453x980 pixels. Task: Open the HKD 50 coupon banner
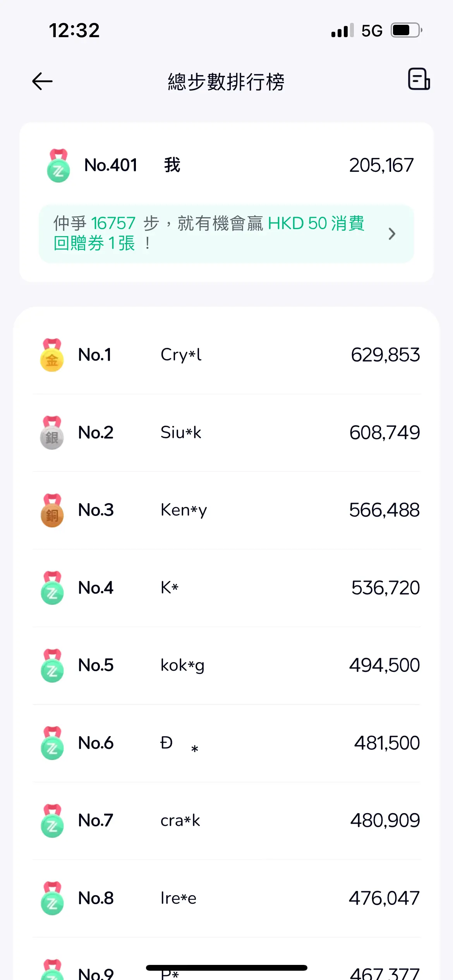click(226, 234)
